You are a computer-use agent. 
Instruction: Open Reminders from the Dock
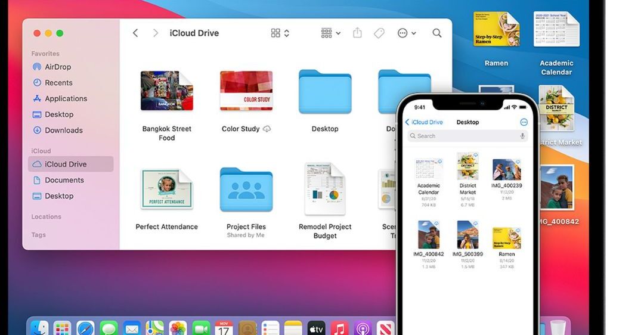click(270, 328)
